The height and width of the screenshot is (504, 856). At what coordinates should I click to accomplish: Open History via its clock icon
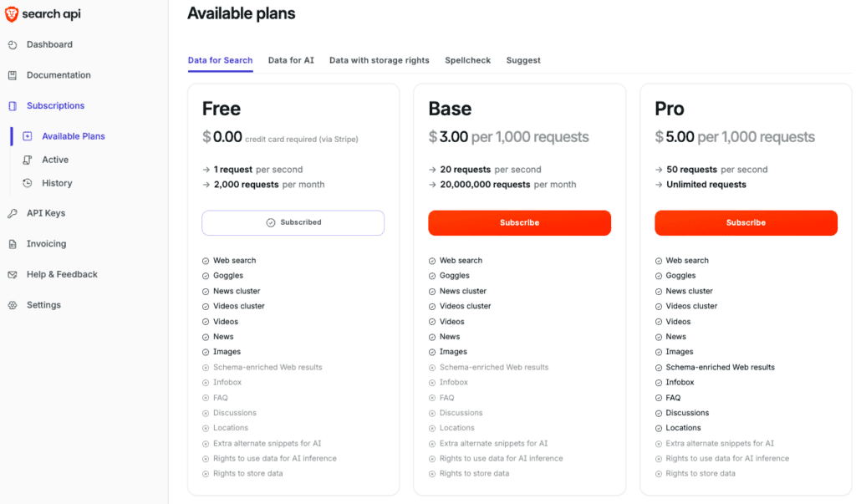(28, 184)
